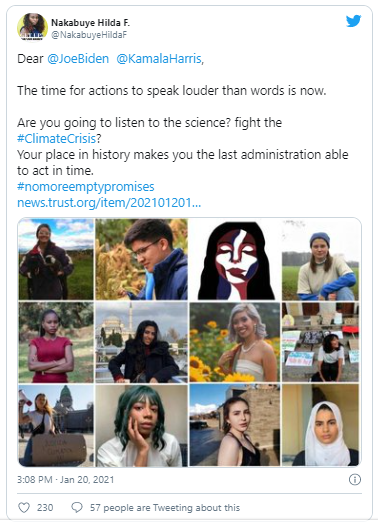Open the illustrated face artwork photo
Screen dimensions: 378x522
[235, 259]
